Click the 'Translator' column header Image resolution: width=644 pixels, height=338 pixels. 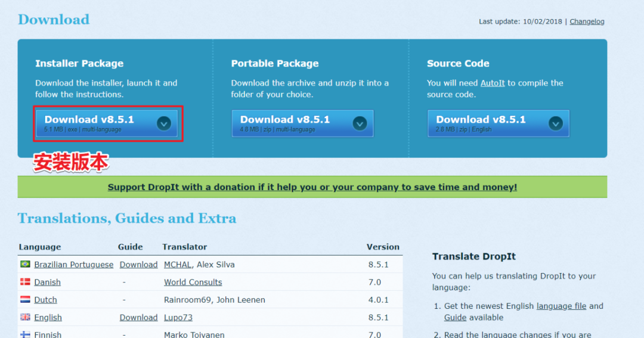pos(184,247)
